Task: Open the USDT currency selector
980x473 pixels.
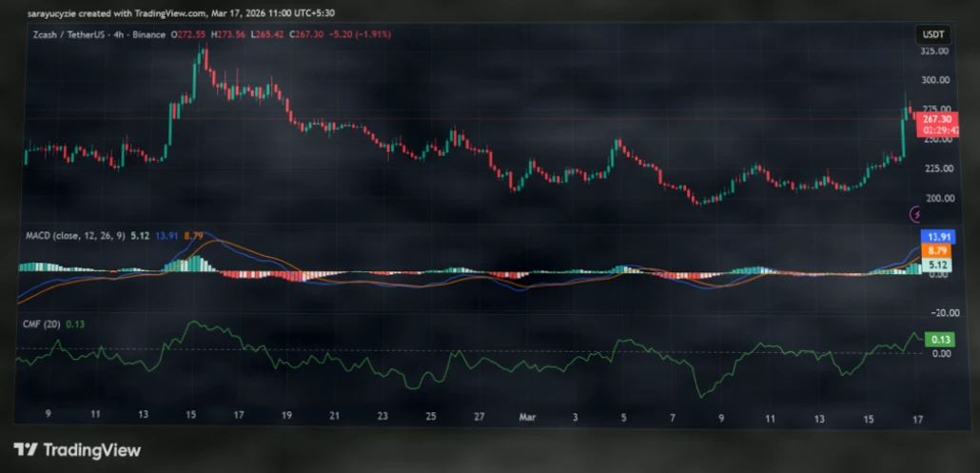Action: (x=933, y=34)
